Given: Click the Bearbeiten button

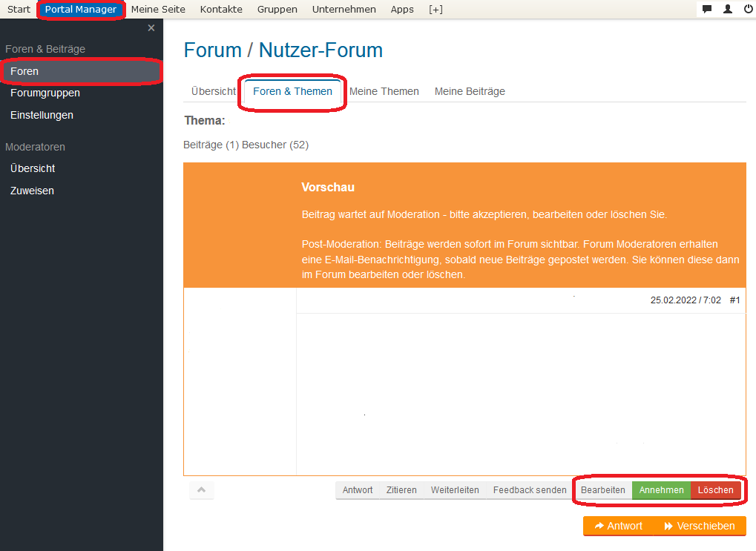Looking at the screenshot, I should tap(602, 490).
